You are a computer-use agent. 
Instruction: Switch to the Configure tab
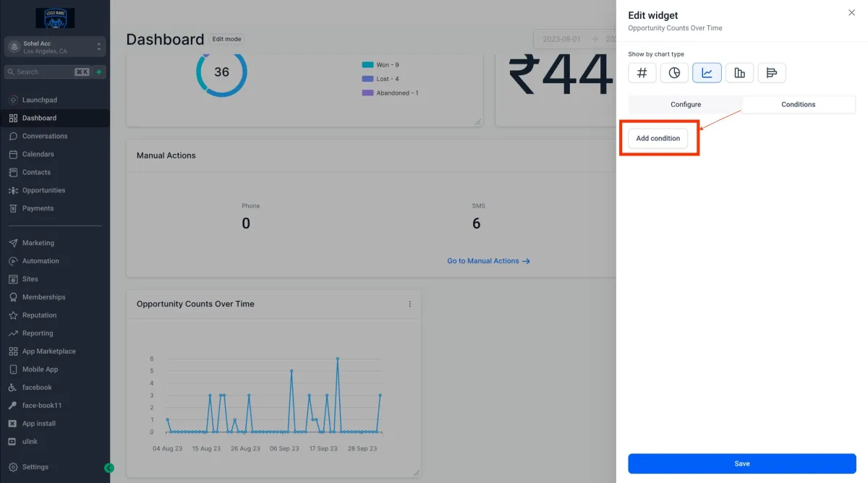click(x=686, y=105)
